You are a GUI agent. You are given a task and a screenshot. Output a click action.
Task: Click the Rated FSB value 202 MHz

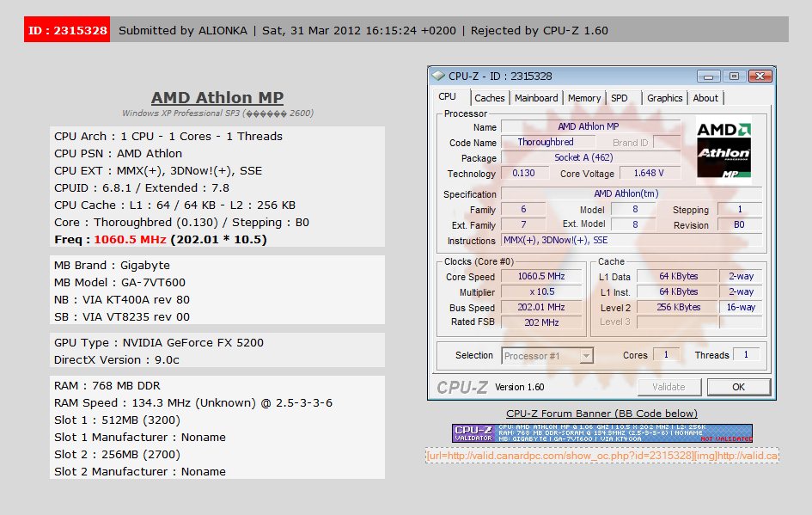coord(541,322)
